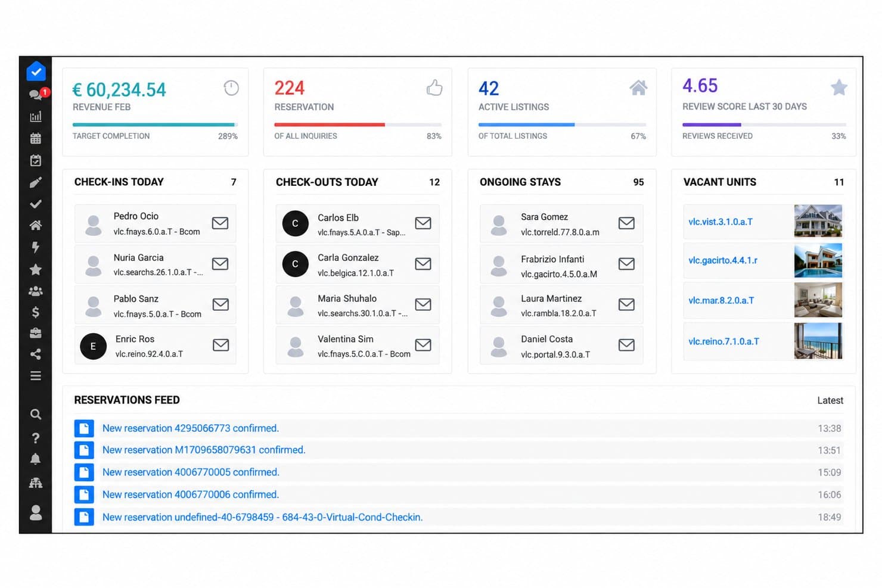Open the calendar grid icon in sidebar

coord(36,138)
